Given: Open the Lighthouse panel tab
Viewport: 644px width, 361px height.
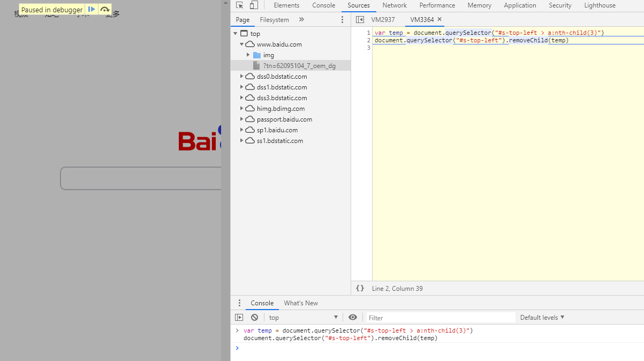Looking at the screenshot, I should tap(600, 5).
